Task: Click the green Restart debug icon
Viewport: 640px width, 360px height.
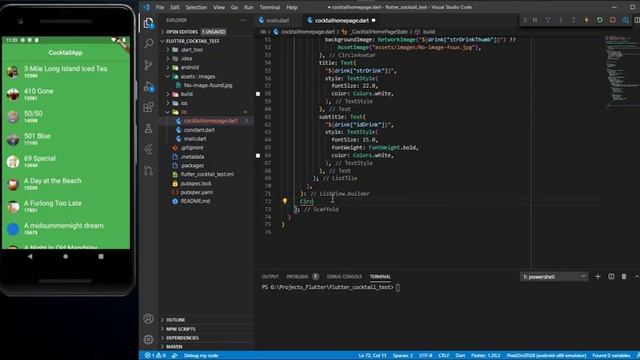Action: 600,20
